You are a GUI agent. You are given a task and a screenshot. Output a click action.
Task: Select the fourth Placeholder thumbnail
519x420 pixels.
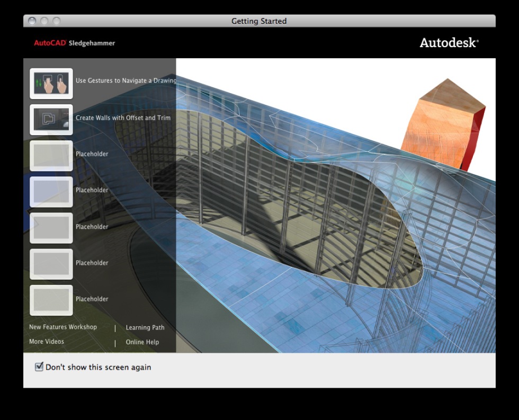point(51,264)
